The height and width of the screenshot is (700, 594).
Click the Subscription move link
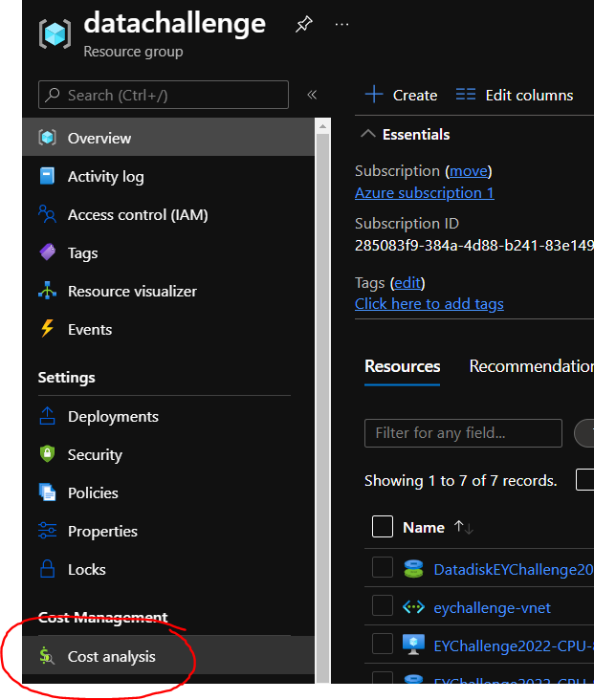468,171
